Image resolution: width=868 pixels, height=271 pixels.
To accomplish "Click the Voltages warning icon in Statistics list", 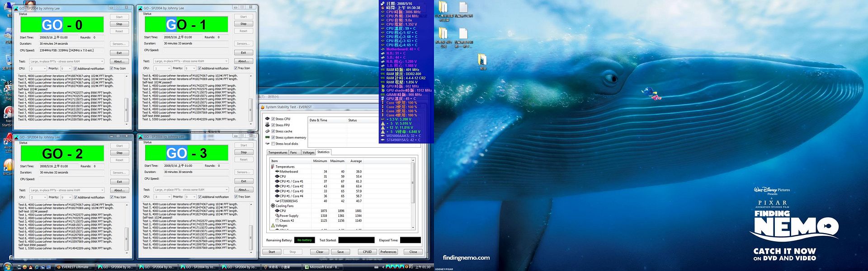I will 273,225.
